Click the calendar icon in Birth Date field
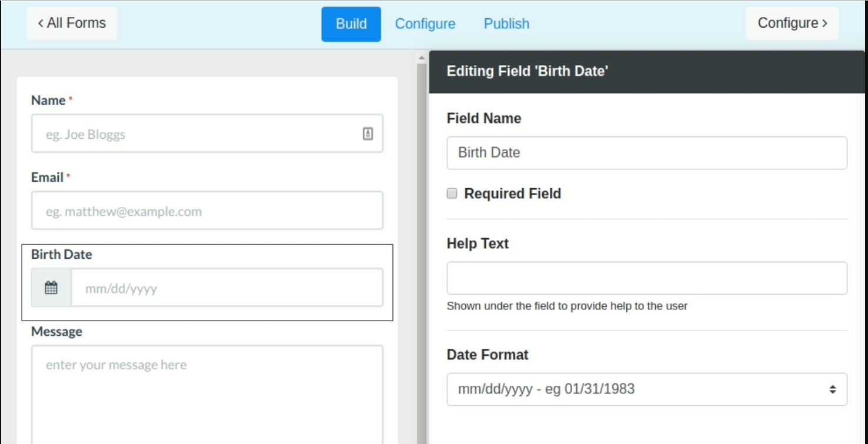 (51, 288)
